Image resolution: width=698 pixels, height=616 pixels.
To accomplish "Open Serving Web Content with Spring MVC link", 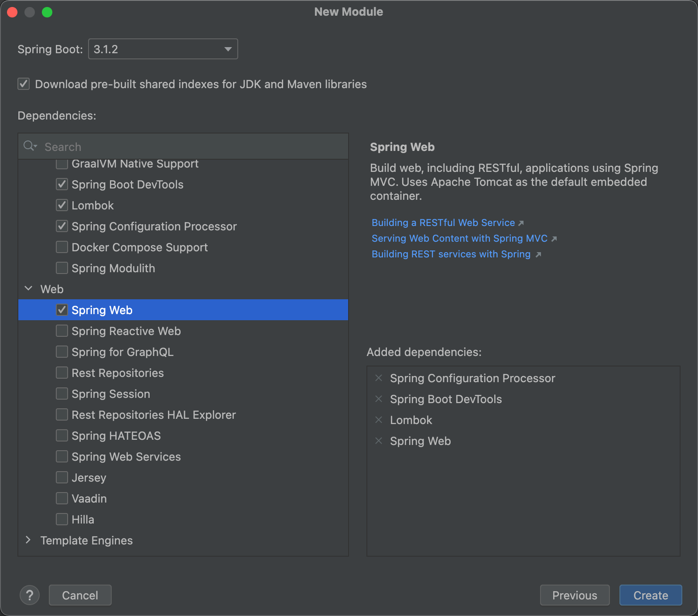I will [459, 238].
